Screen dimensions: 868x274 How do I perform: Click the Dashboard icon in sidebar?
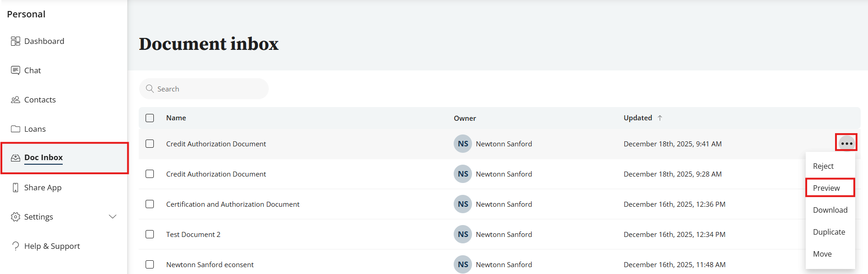[x=16, y=41]
